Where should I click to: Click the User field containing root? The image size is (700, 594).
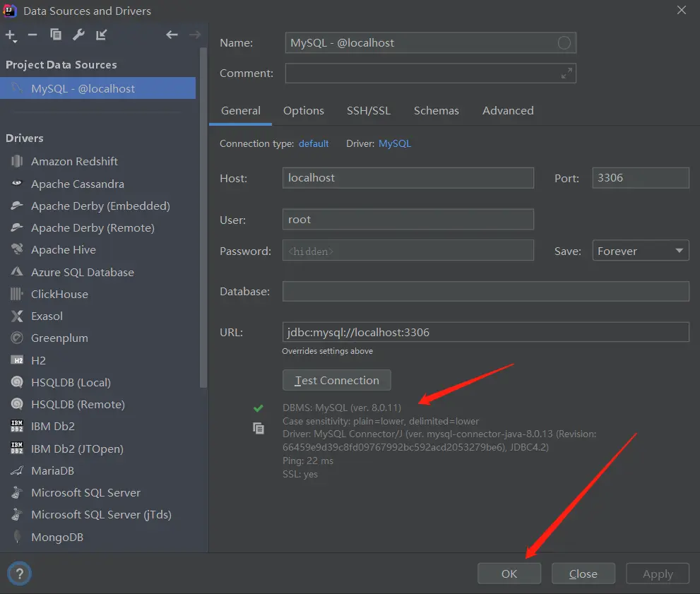[x=408, y=219]
